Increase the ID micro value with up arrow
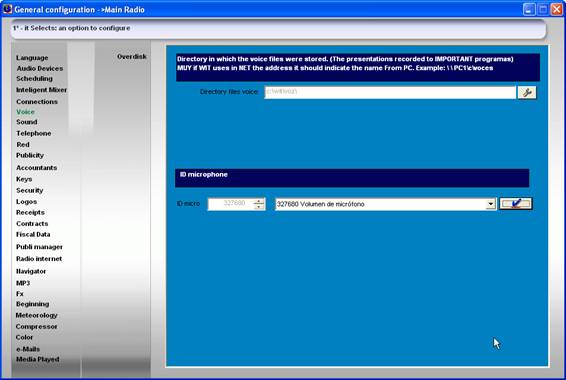The image size is (566, 380). pos(259,201)
